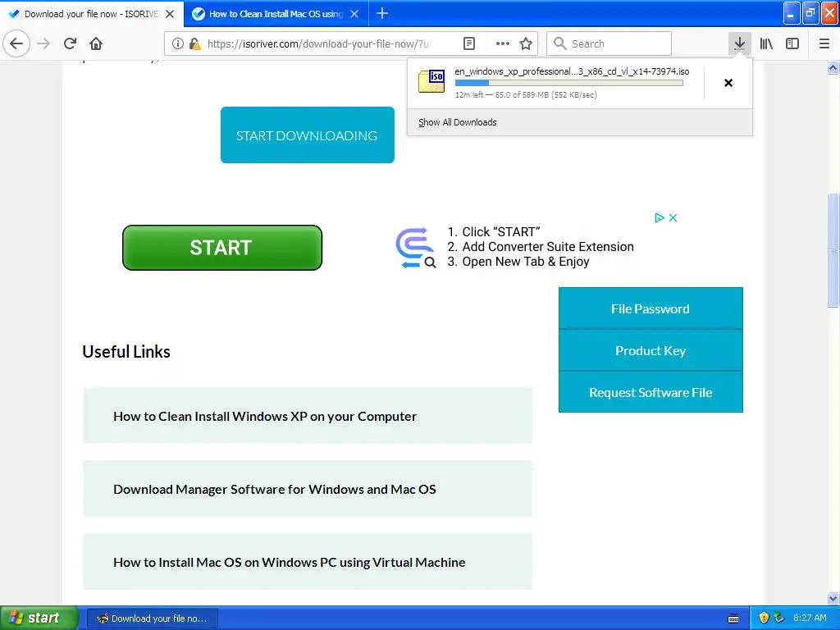Click the Useful Links heading
This screenshot has width=840, height=630.
pos(126,351)
